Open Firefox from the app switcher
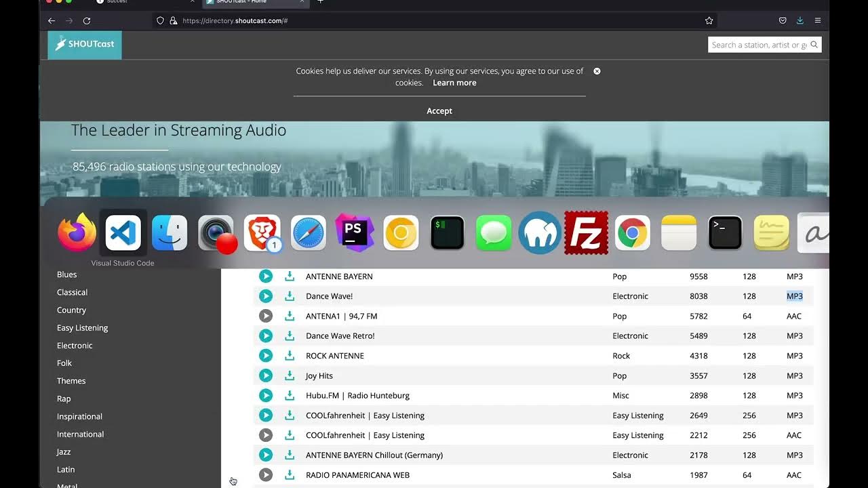The width and height of the screenshot is (868, 488). (x=77, y=232)
